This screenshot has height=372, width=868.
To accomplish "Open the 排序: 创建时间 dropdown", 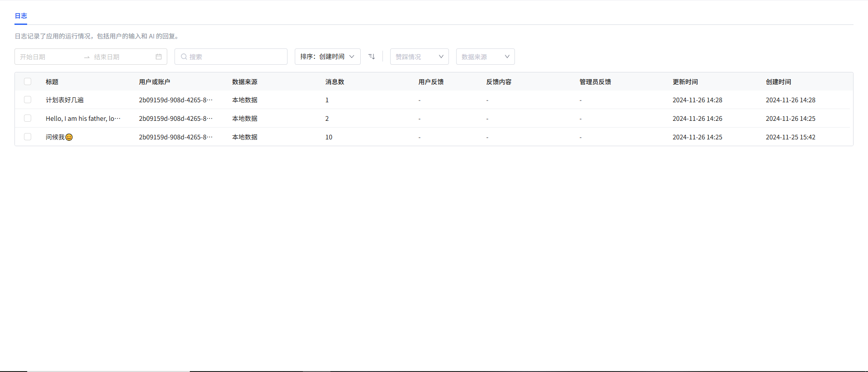I will pos(328,57).
